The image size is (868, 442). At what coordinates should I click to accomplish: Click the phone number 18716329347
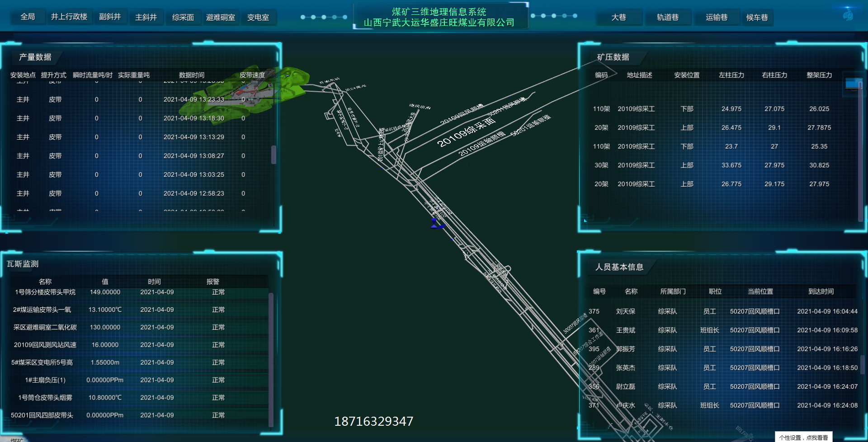click(x=373, y=421)
